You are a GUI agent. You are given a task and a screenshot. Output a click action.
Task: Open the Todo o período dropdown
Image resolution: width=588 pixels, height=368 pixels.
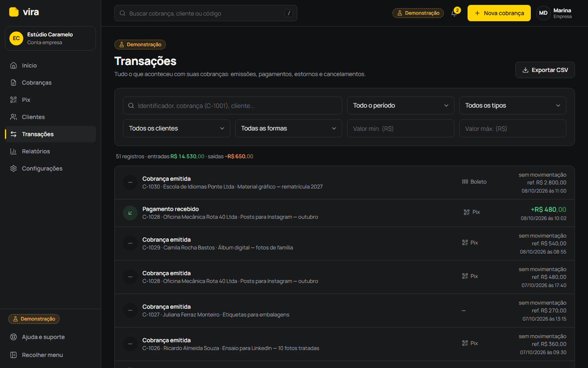click(x=401, y=105)
